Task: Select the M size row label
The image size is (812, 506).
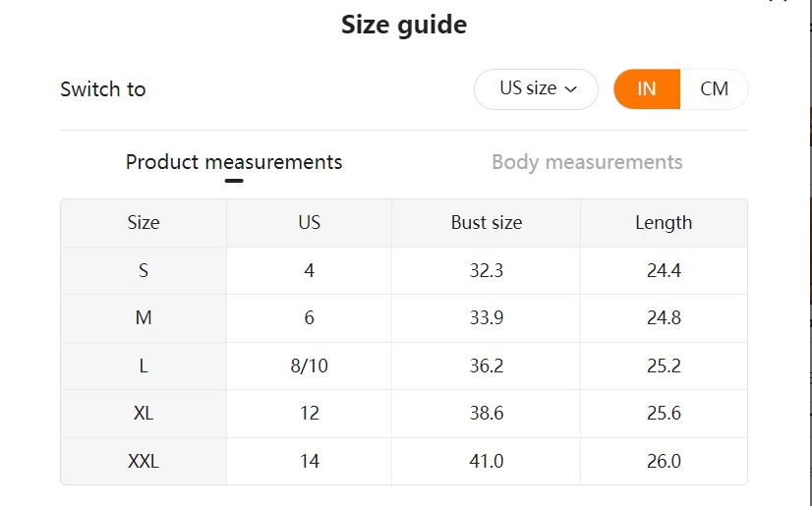Action: (x=144, y=317)
